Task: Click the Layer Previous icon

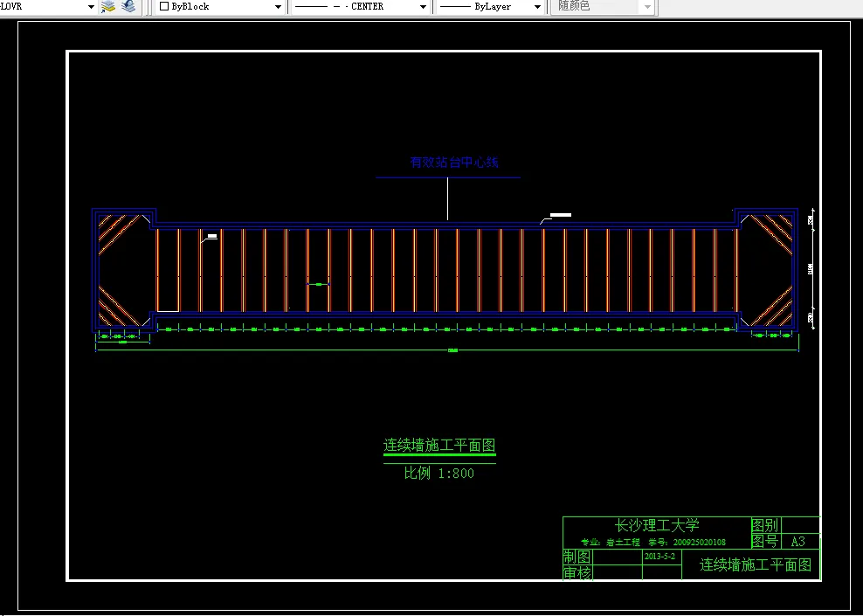Action: pyautogui.click(x=128, y=7)
